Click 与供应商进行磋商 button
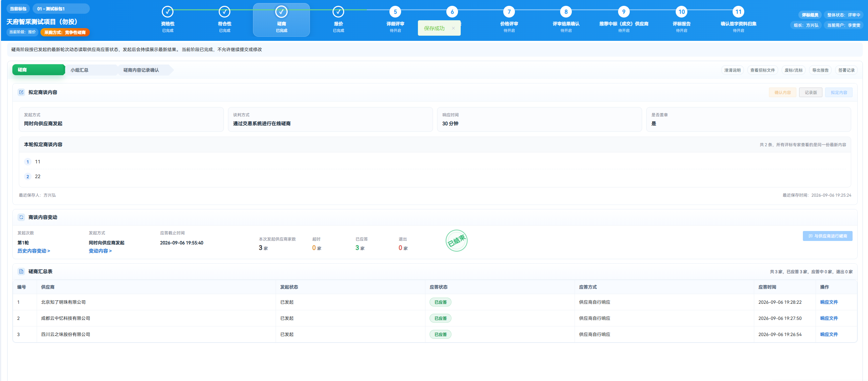 [x=828, y=236]
